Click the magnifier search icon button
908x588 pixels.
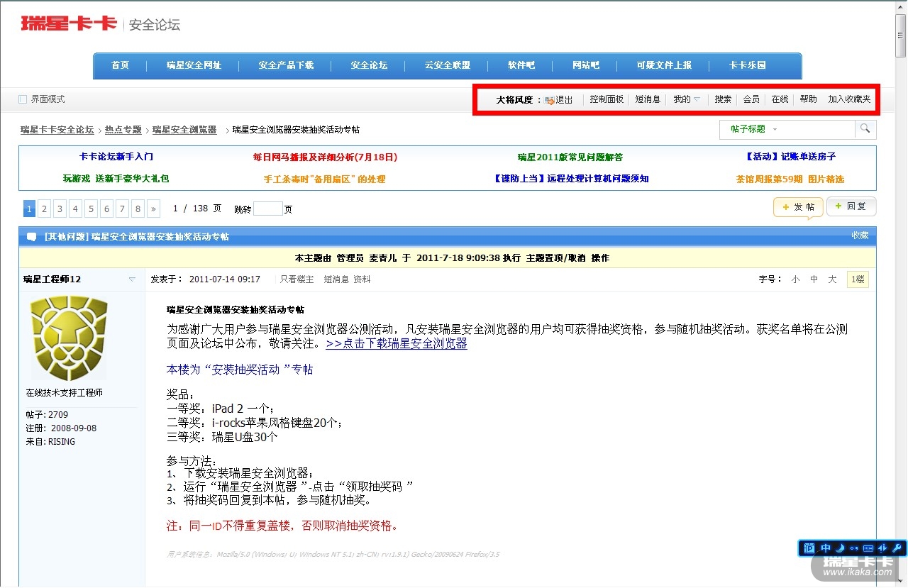tap(865, 129)
